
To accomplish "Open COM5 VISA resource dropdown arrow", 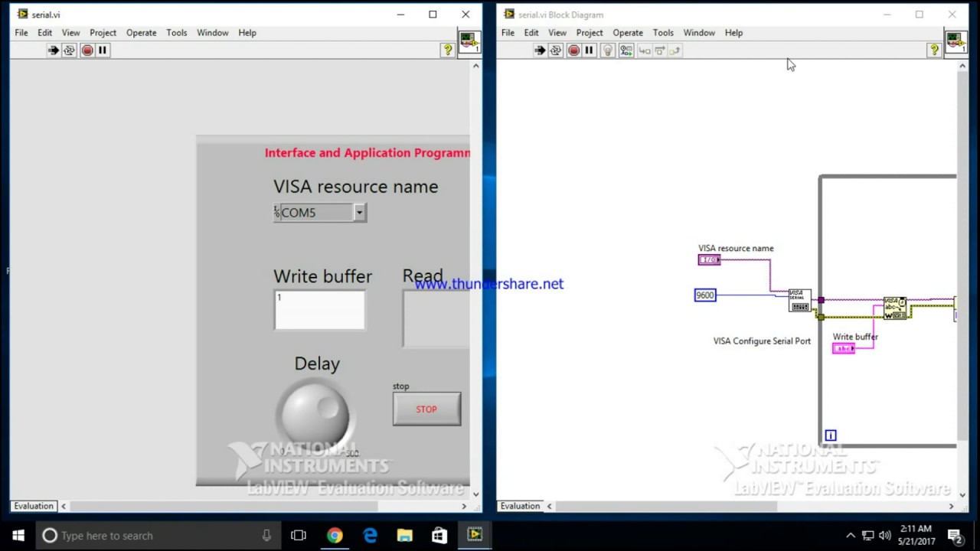I will coord(359,213).
